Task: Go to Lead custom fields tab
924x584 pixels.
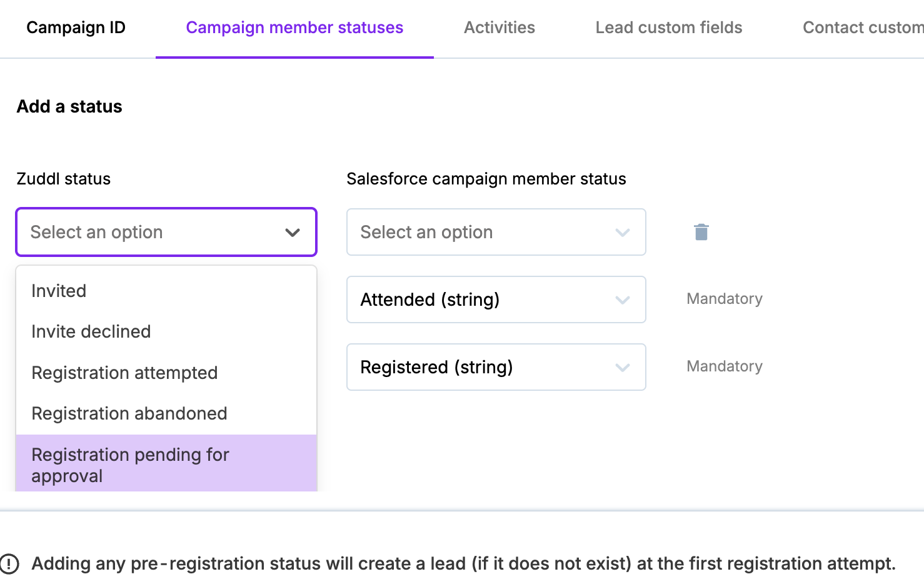Action: (x=668, y=28)
